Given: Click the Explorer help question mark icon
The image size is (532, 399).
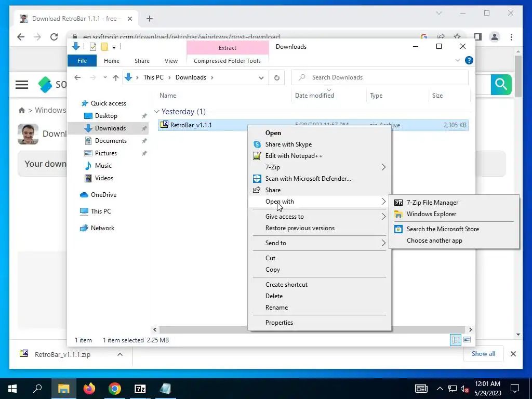Looking at the screenshot, I should 469,61.
